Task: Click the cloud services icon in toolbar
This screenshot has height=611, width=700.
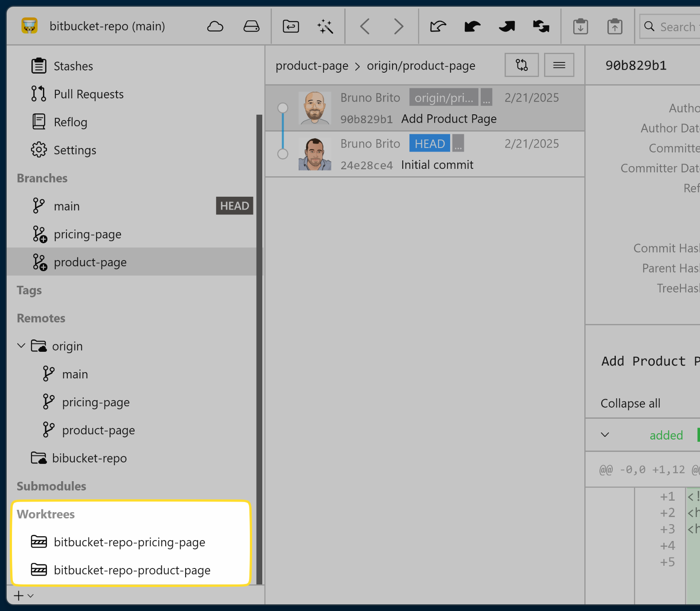Action: (x=215, y=27)
